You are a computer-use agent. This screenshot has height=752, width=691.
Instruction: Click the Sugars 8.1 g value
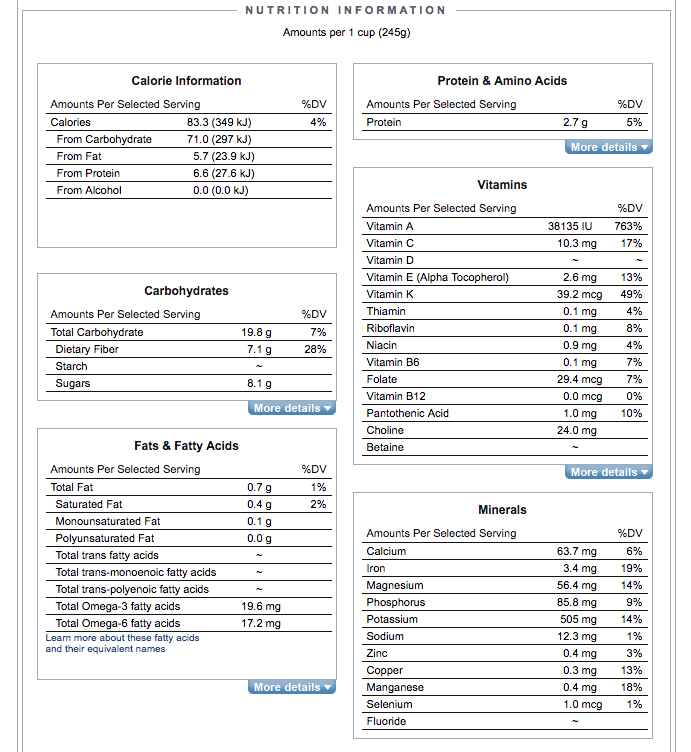(259, 383)
